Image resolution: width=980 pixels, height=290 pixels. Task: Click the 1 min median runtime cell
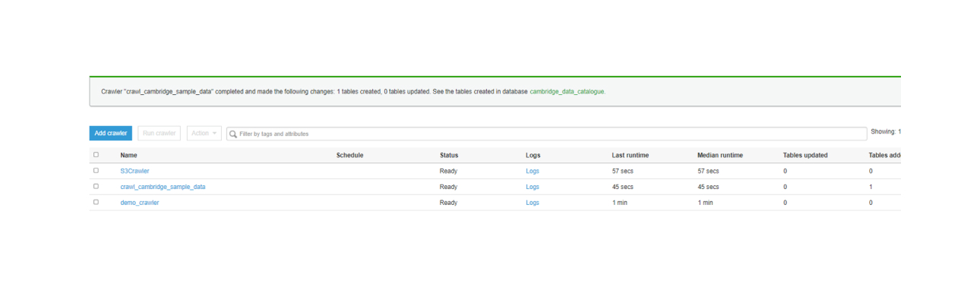[705, 203]
